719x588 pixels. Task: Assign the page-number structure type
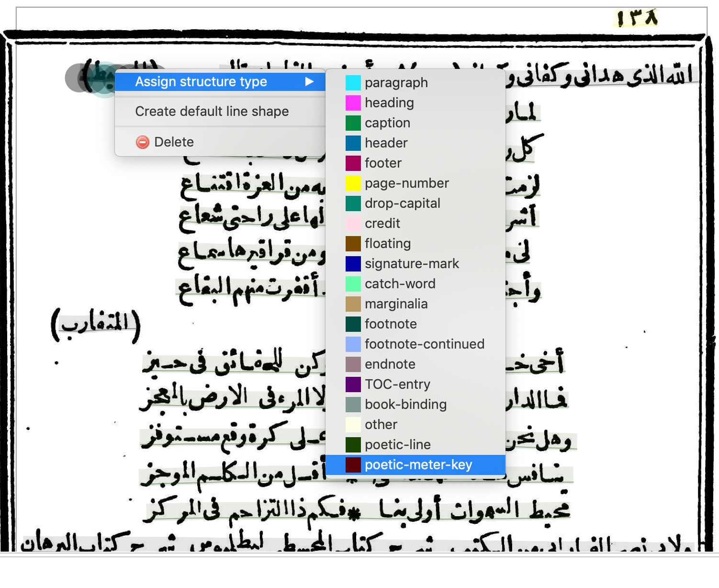point(416,183)
